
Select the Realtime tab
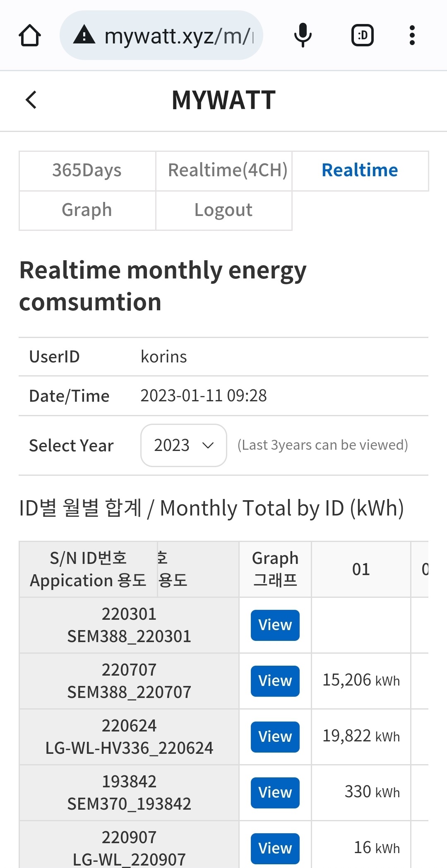click(x=360, y=170)
